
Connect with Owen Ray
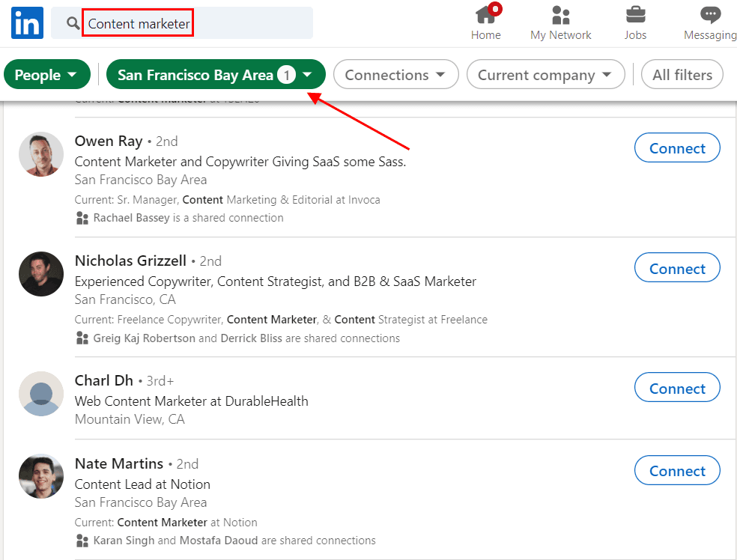pyautogui.click(x=677, y=148)
